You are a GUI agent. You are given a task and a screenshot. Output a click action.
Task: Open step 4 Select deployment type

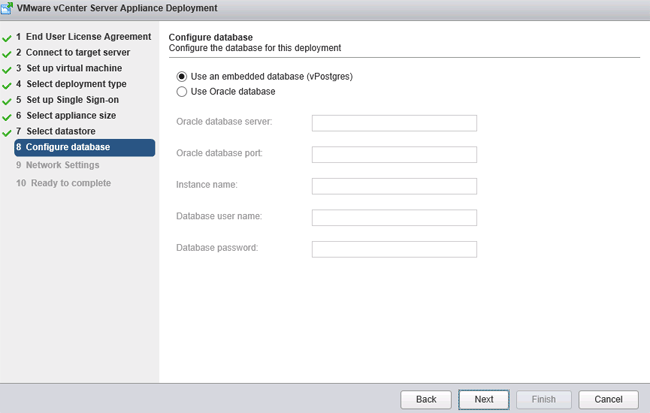click(x=71, y=84)
